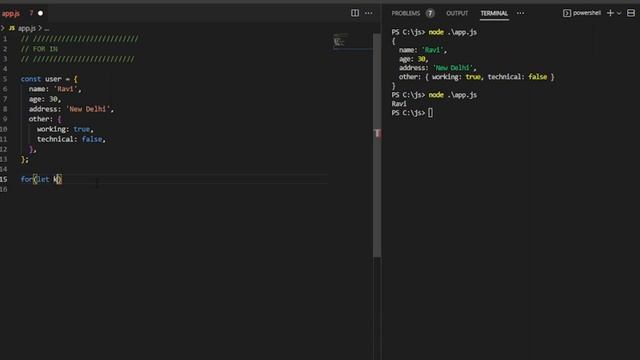Click 'Ravi' output line in terminal
Viewport: 640px width, 360px height.
pos(399,104)
